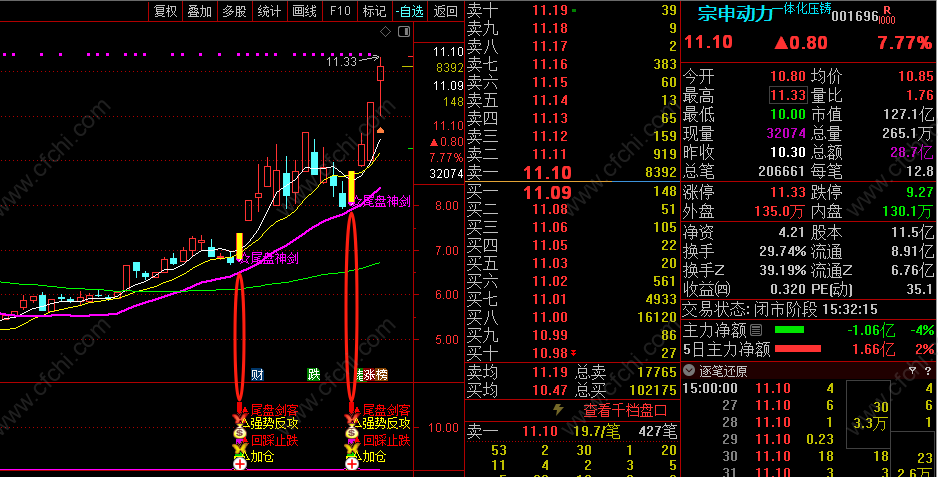Click the 换手 value 29.74%
938x477 pixels.
(782, 251)
